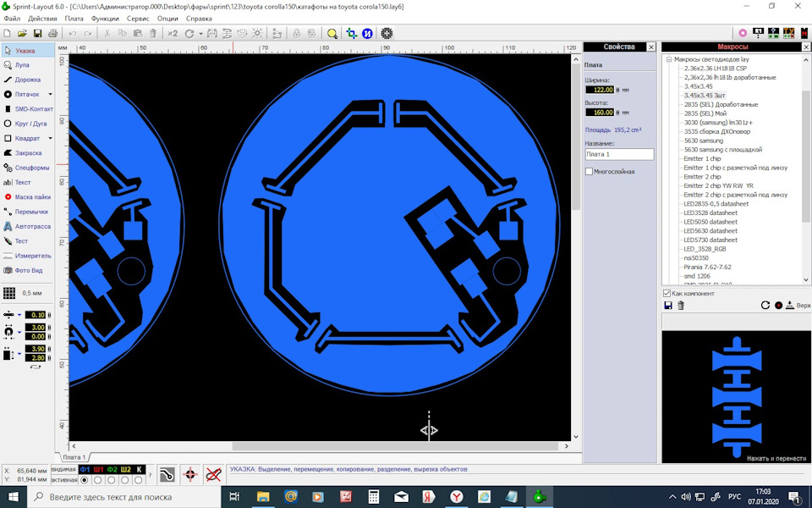Image resolution: width=812 pixels, height=508 pixels.
Task: Create a new file with toolbar icon
Action: point(8,33)
